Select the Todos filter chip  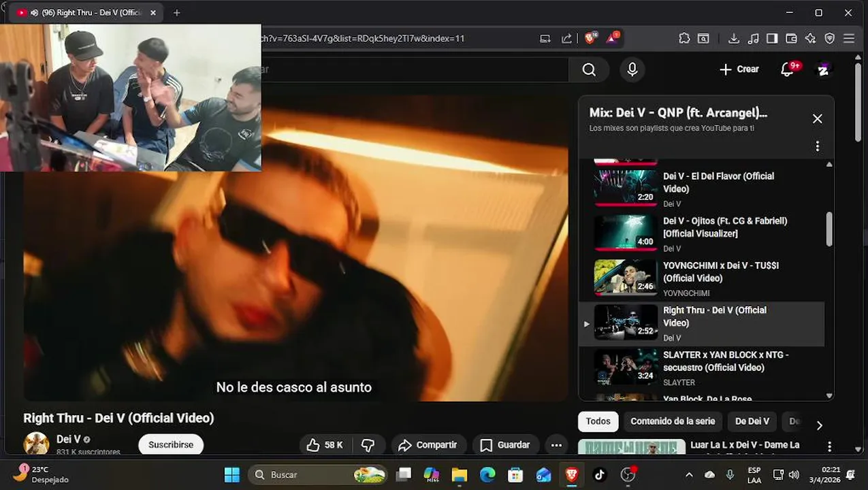tap(598, 421)
